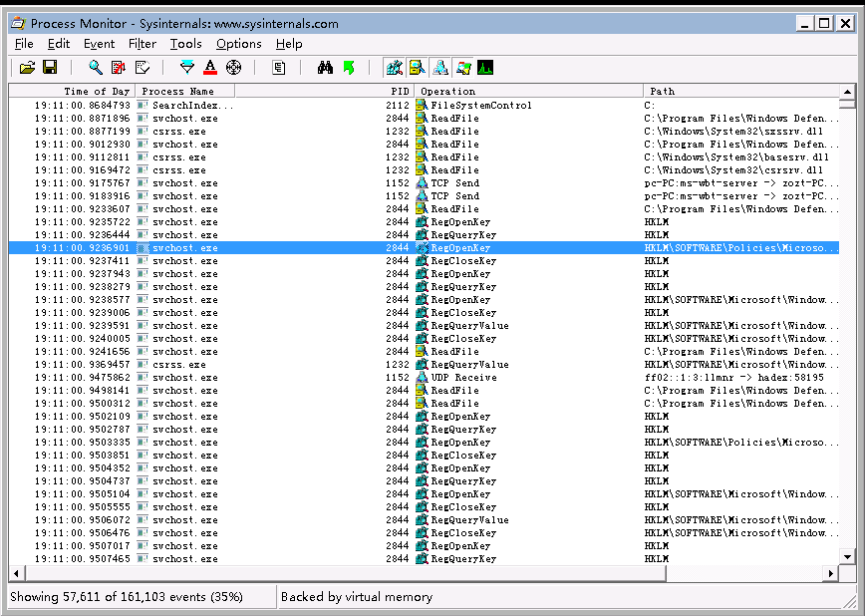The height and width of the screenshot is (616, 865).
Task: Click the vertical scrollbar down arrow
Action: pyautogui.click(x=847, y=557)
